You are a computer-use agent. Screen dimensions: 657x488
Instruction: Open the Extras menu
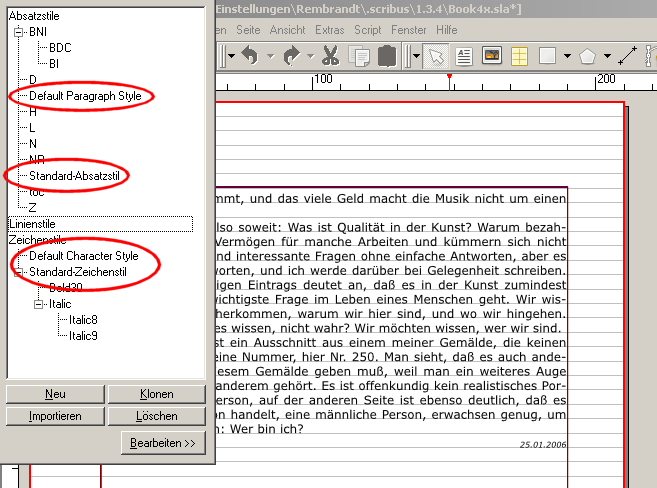coord(329,31)
